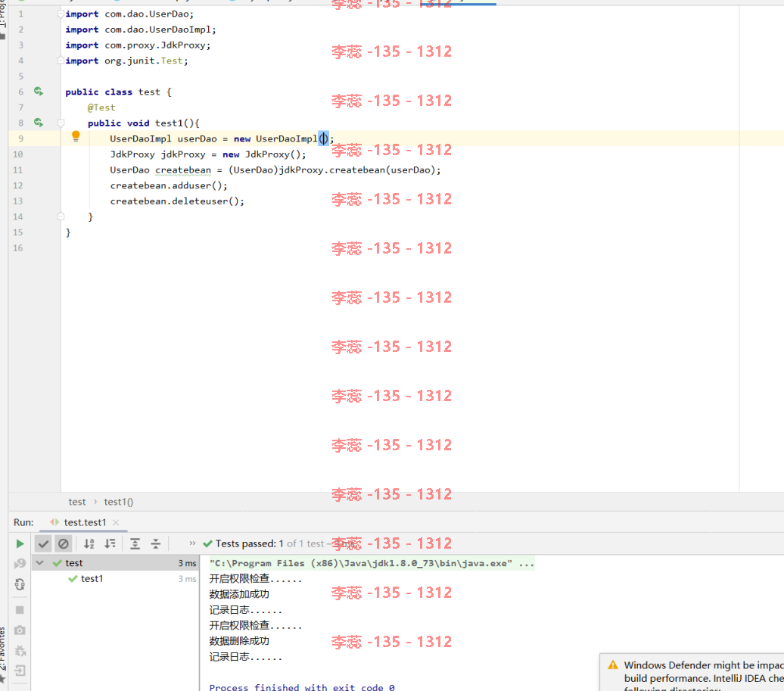Click breadcrumb test1() method

pos(119,502)
